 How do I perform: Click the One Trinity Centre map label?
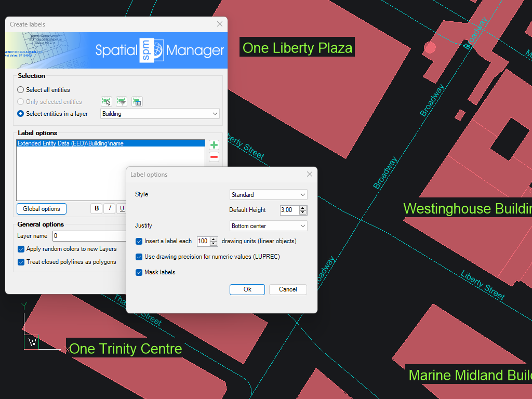(x=125, y=349)
